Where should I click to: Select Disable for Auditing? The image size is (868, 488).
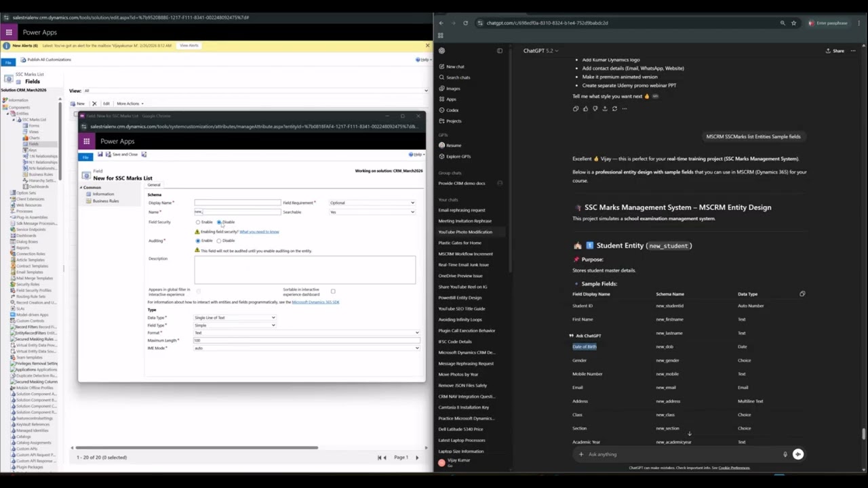pos(219,241)
